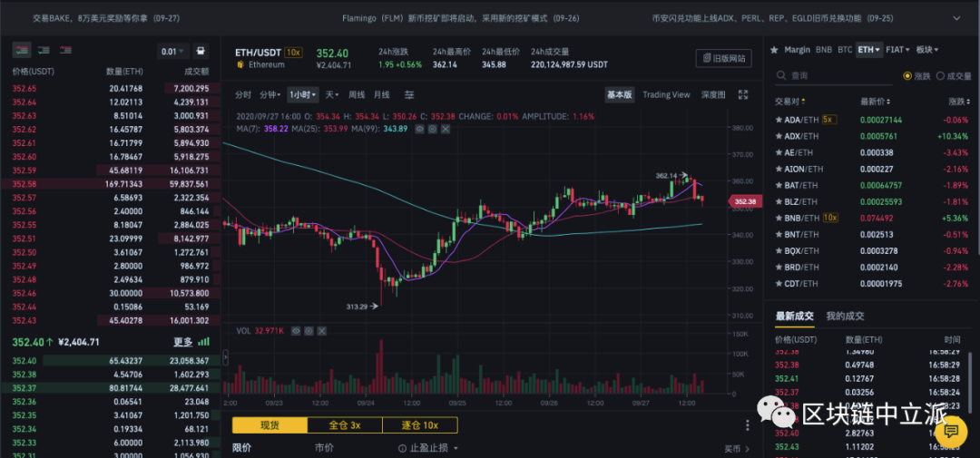The image size is (980, 458).
Task: Select 逐仓 10x margin button
Action: point(420,425)
